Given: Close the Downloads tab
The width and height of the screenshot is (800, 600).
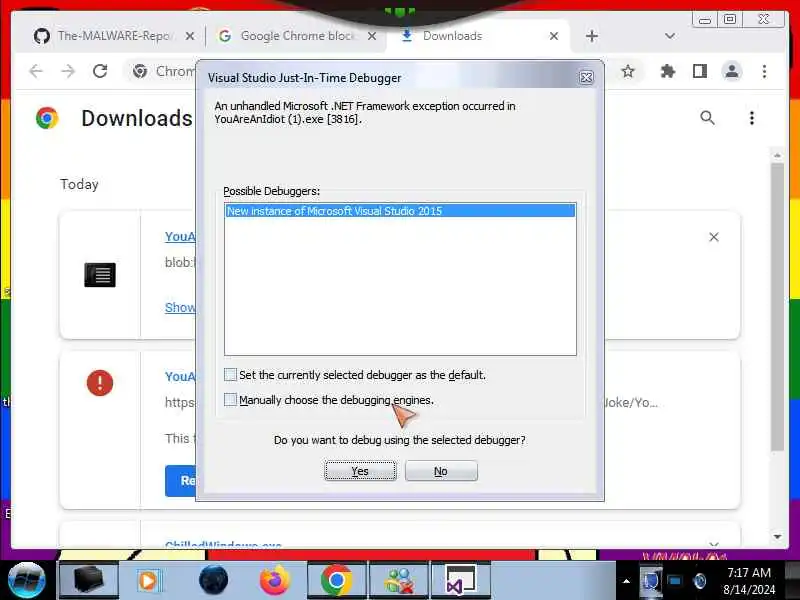Looking at the screenshot, I should [x=554, y=36].
